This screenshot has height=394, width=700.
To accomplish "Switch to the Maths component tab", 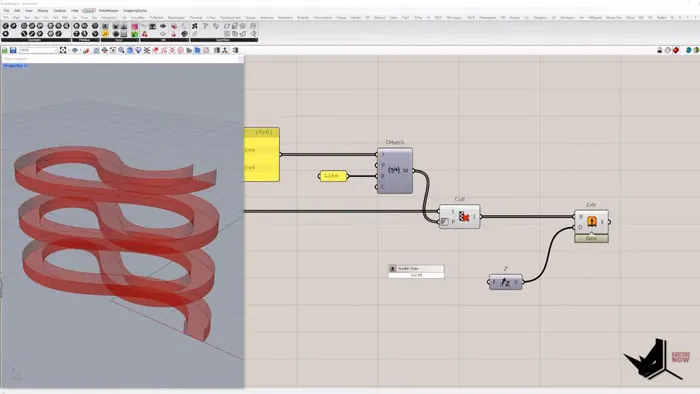I will tap(17, 17).
